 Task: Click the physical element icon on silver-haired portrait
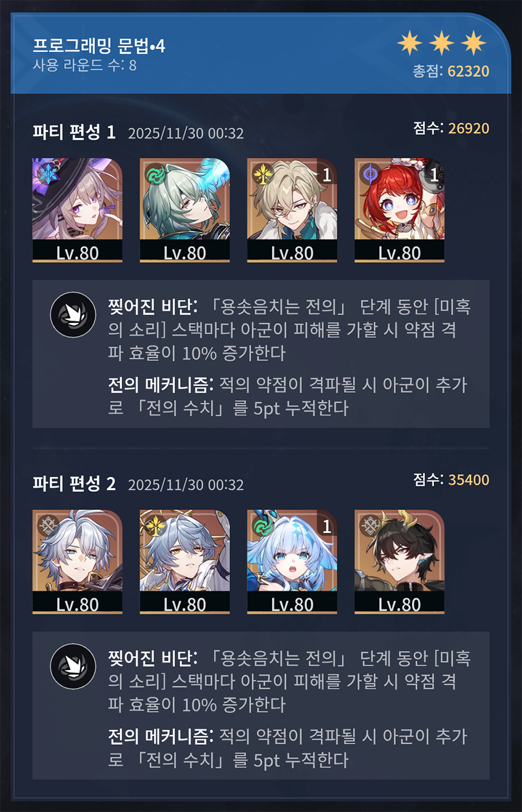coord(46,525)
